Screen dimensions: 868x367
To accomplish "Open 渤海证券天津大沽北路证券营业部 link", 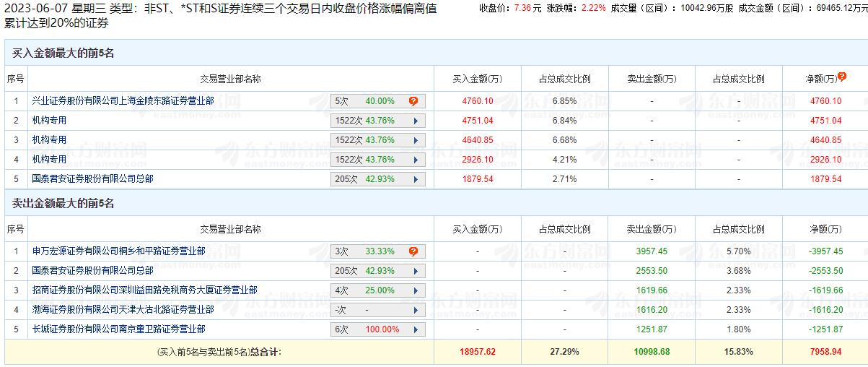I will click(x=123, y=310).
